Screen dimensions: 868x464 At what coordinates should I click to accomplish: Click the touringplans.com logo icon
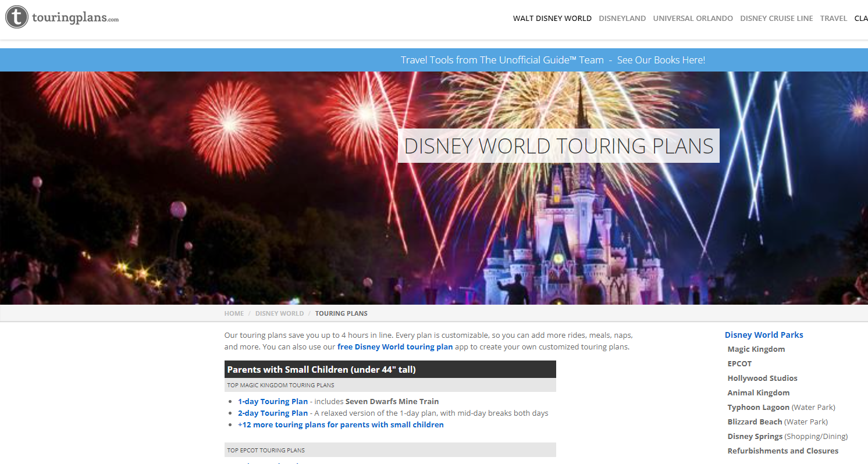click(17, 17)
